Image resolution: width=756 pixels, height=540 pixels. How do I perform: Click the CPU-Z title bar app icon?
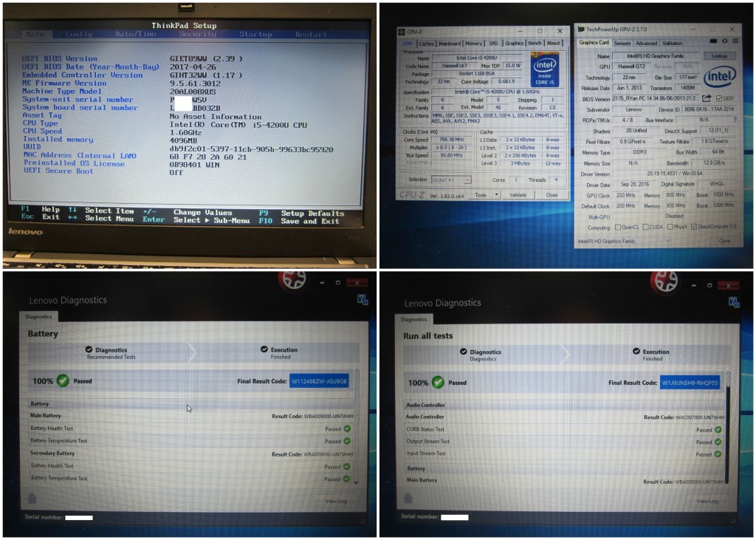click(x=402, y=32)
